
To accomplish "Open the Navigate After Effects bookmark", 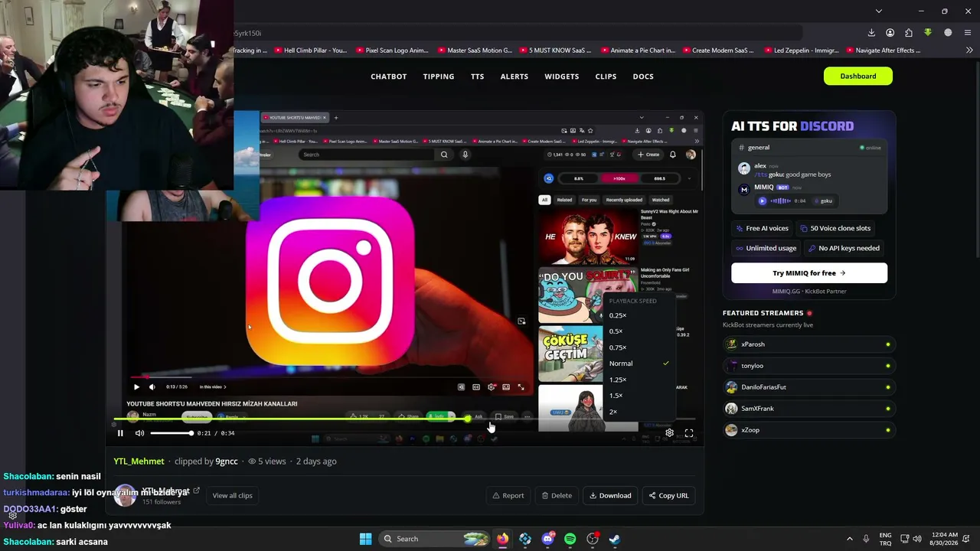I will (882, 51).
